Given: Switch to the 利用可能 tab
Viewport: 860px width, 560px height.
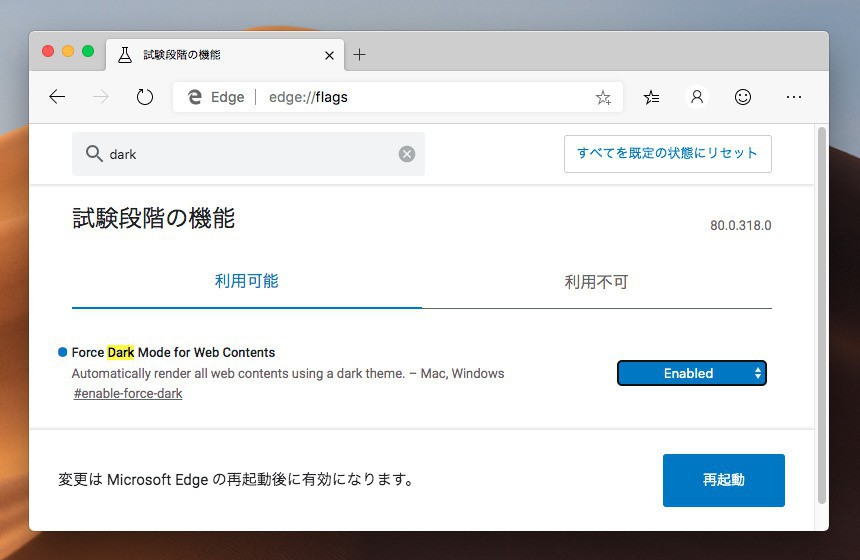Looking at the screenshot, I should pos(247,281).
